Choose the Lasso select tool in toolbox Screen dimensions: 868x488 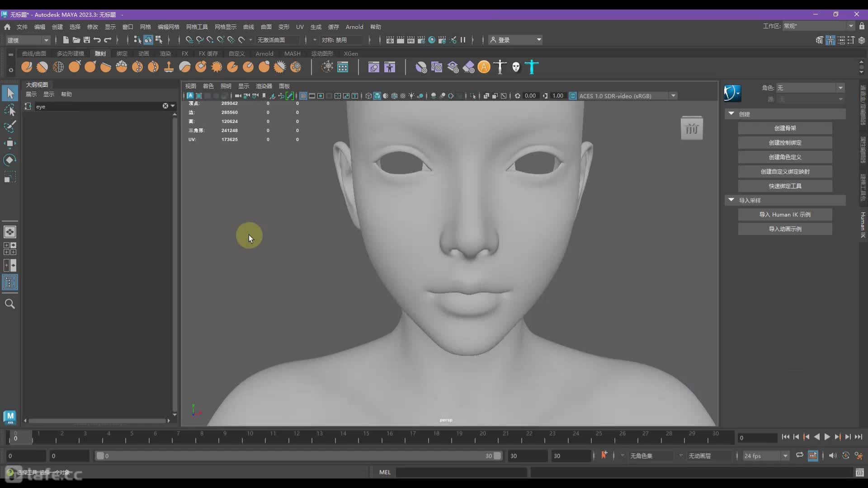click(x=10, y=110)
